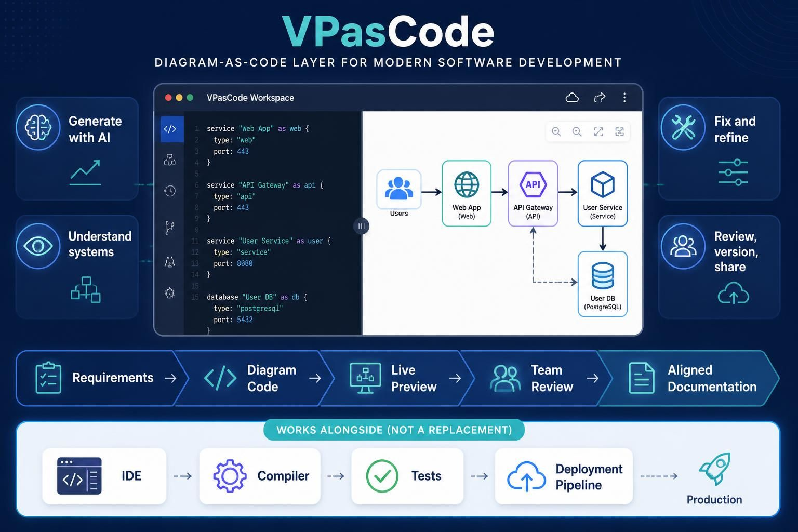The height and width of the screenshot is (532, 798).
Task: Select the User DB PostgreSQL node
Action: click(x=603, y=284)
